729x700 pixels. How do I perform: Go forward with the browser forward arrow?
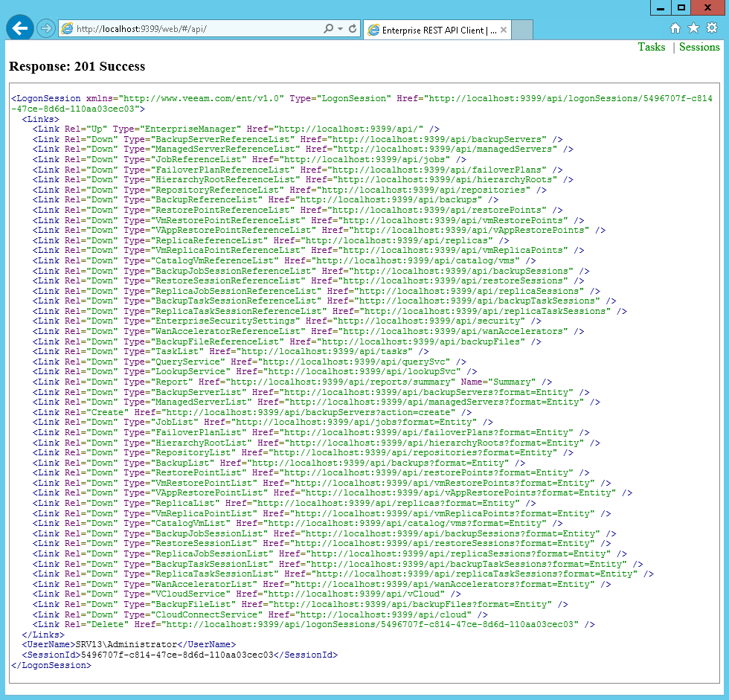pyautogui.click(x=45, y=28)
